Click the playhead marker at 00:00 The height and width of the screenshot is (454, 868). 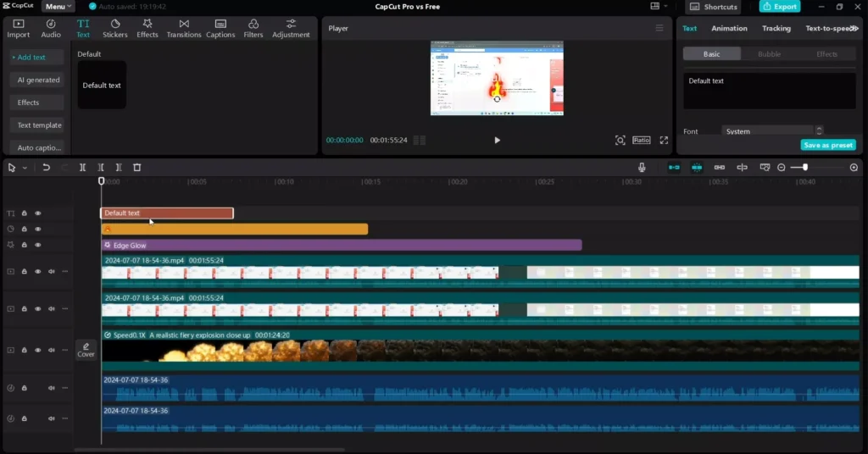102,180
